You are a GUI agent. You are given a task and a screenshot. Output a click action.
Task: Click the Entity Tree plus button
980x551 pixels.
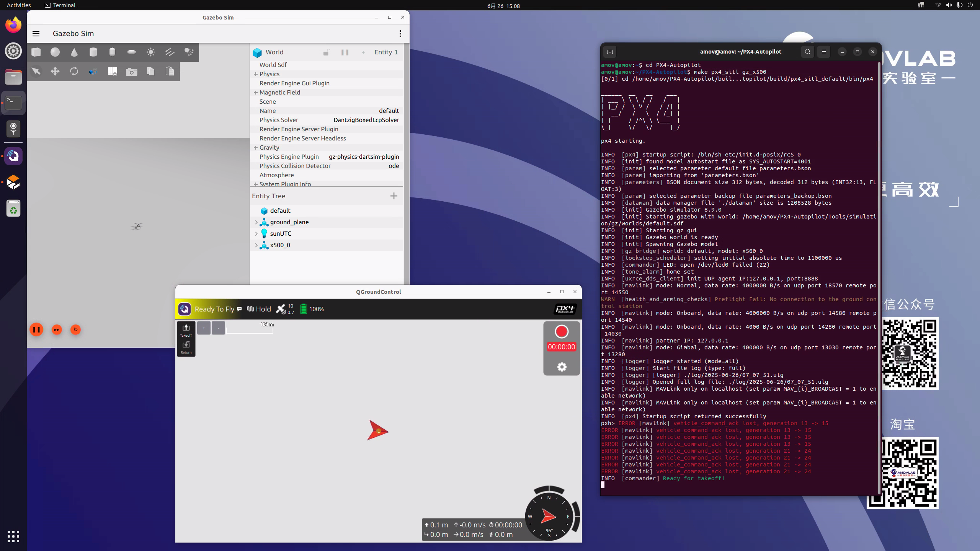(394, 196)
